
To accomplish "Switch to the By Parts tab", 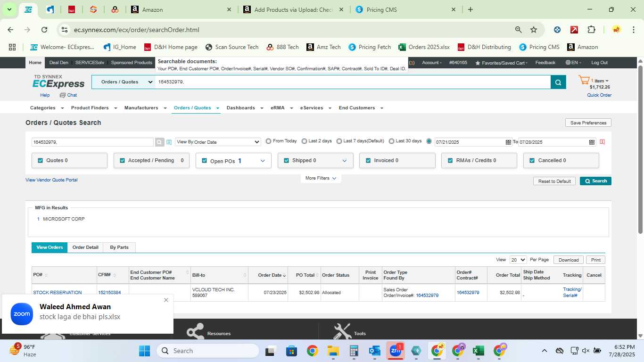I will pyautogui.click(x=119, y=247).
